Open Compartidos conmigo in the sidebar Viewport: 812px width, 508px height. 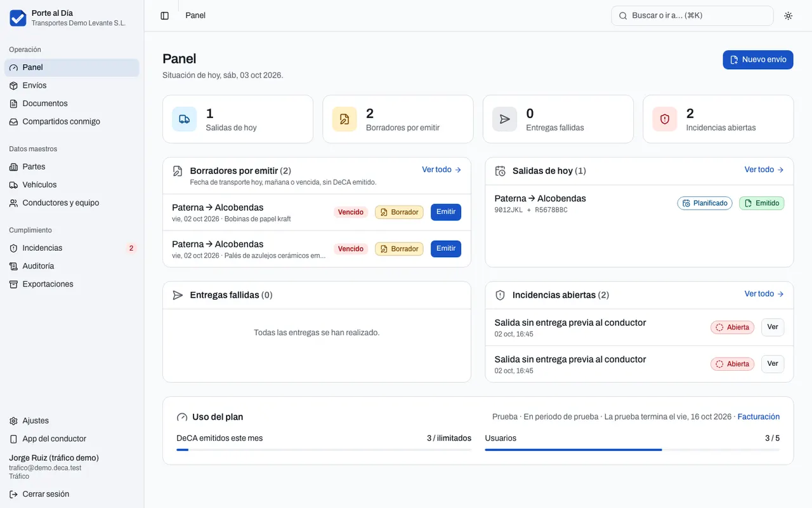pos(72,122)
